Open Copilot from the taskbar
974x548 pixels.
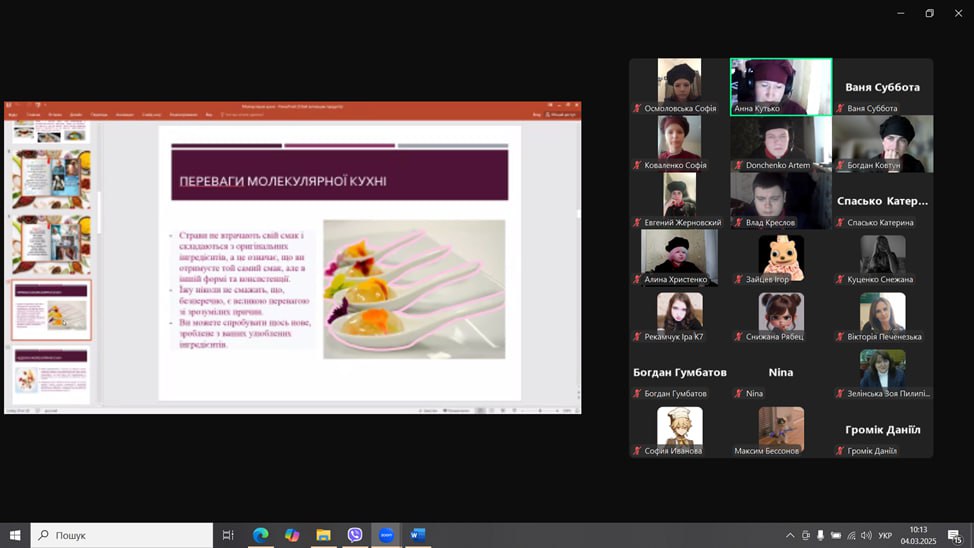coord(292,535)
